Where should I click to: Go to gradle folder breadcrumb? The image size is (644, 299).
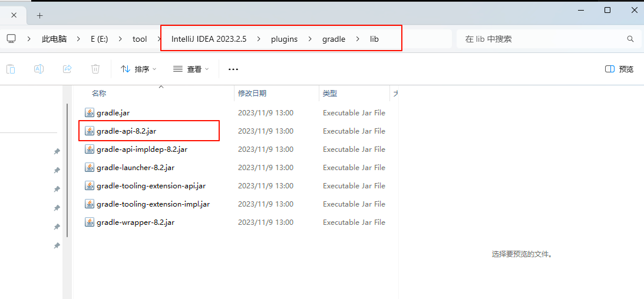(333, 39)
